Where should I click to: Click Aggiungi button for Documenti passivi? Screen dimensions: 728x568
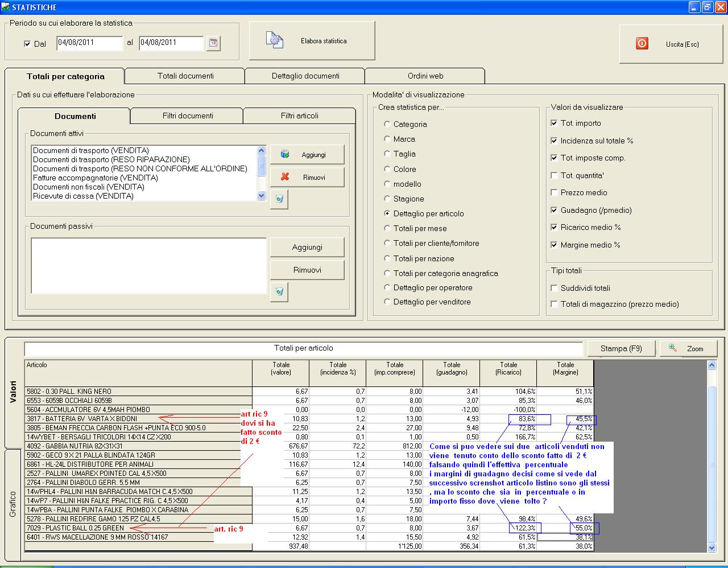tap(307, 248)
